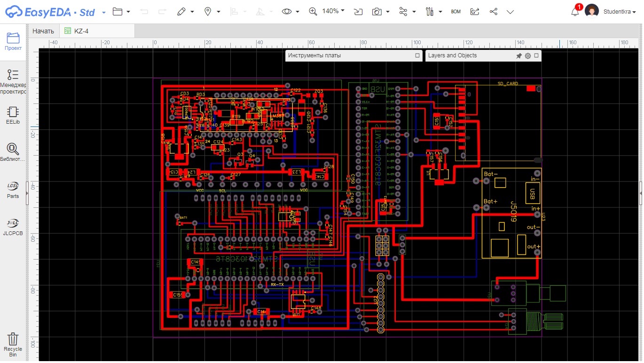Click the BOM button

tap(456, 11)
